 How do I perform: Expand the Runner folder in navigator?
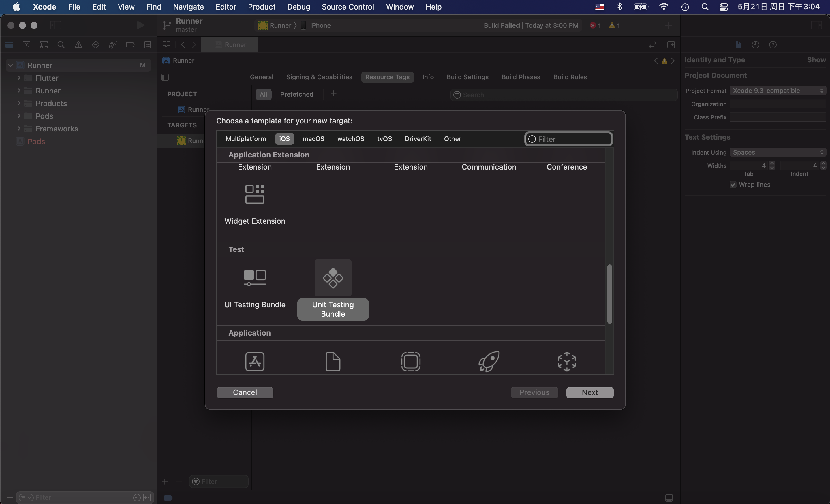click(x=19, y=91)
